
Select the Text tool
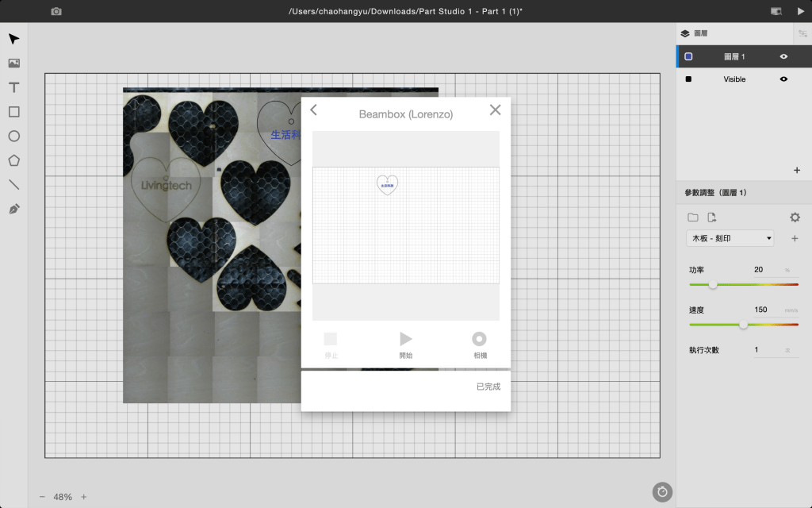point(13,88)
